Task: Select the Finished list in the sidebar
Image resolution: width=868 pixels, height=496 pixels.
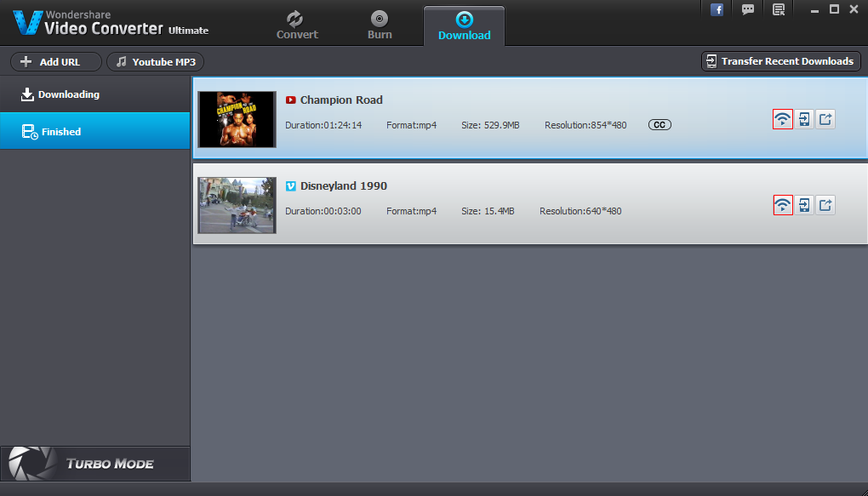Action: pyautogui.click(x=95, y=131)
